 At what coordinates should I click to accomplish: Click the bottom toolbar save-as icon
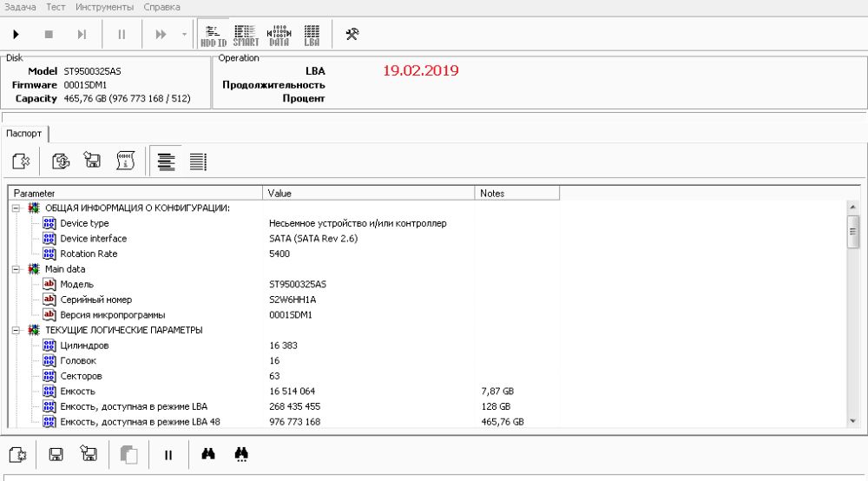point(89,454)
